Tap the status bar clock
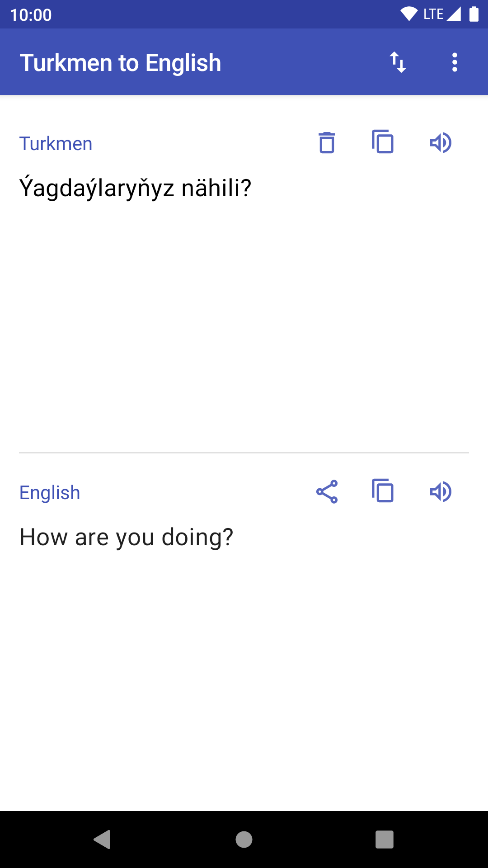This screenshot has height=868, width=488. click(31, 15)
